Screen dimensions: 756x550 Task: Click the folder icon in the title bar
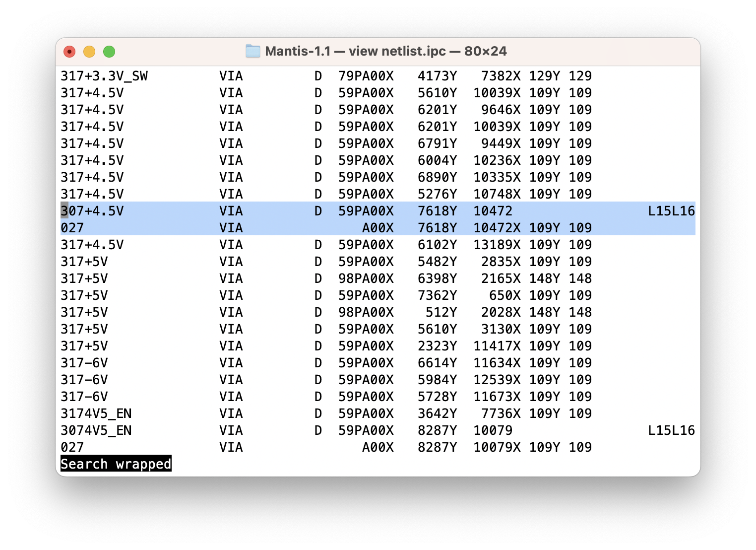[252, 51]
